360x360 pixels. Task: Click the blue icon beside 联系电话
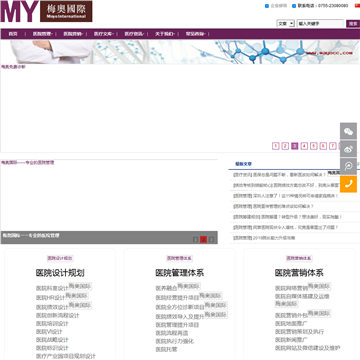tap(294, 6)
